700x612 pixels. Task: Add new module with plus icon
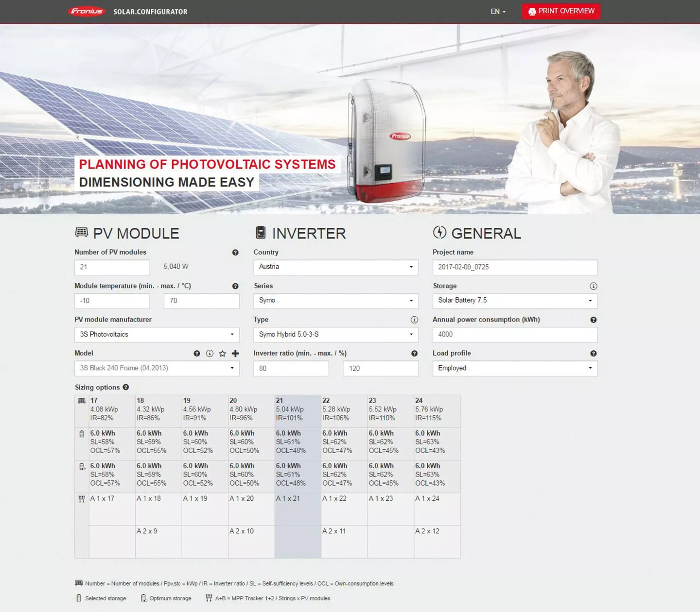[x=235, y=354]
